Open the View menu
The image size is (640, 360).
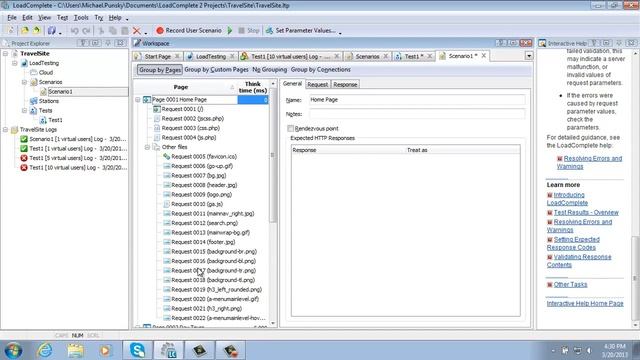click(x=44, y=18)
